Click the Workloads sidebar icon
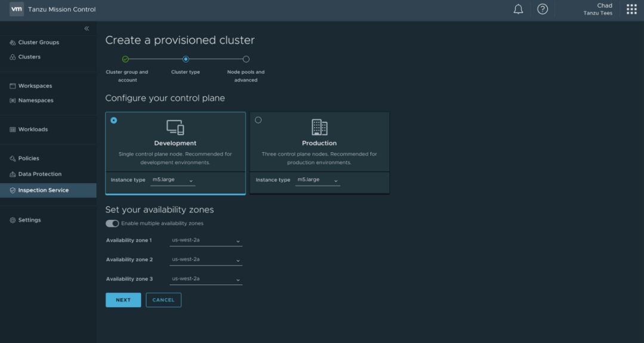 13,129
